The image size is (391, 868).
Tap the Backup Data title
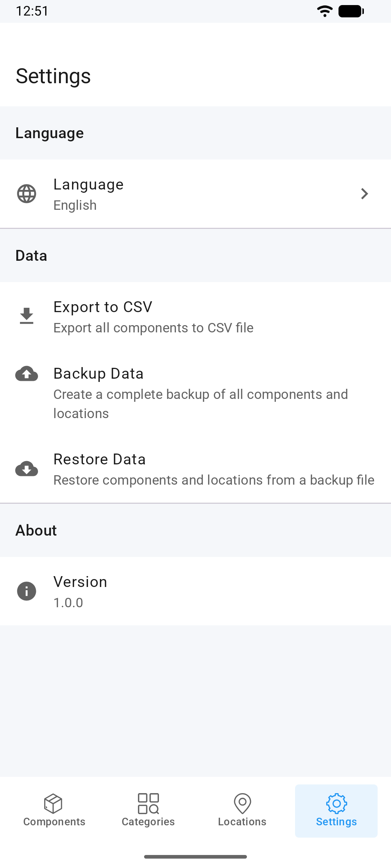coord(98,374)
